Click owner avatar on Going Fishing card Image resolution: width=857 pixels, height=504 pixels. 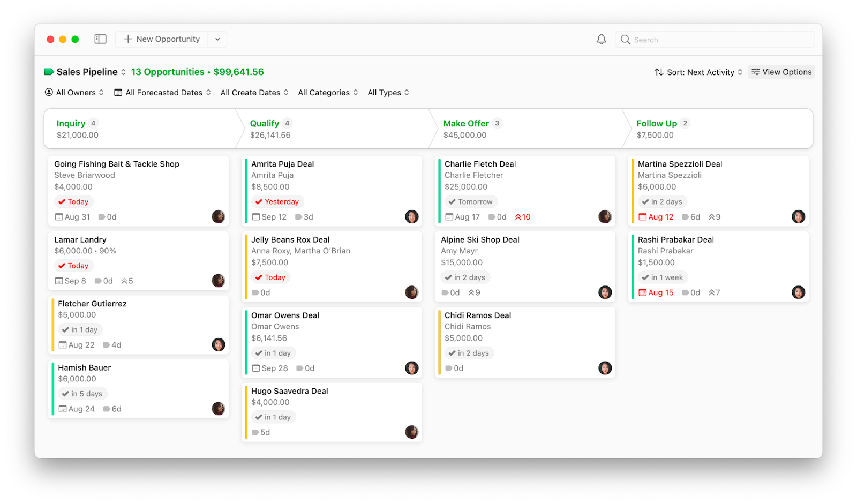[219, 216]
